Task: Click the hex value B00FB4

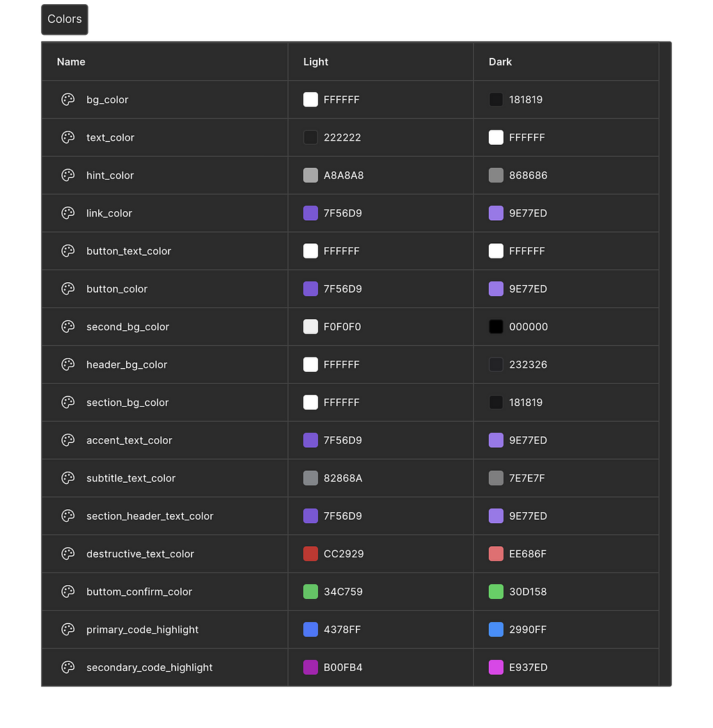Action: click(x=343, y=667)
